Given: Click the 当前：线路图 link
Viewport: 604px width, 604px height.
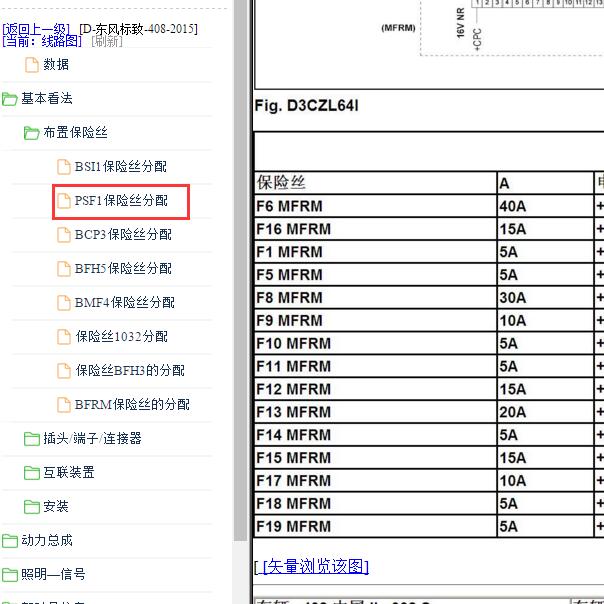Looking at the screenshot, I should 42,41.
